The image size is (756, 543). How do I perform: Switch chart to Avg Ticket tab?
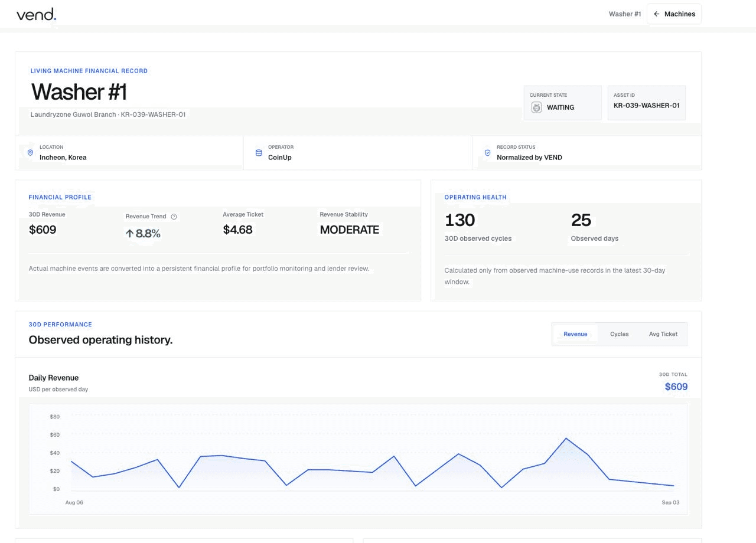pos(663,334)
